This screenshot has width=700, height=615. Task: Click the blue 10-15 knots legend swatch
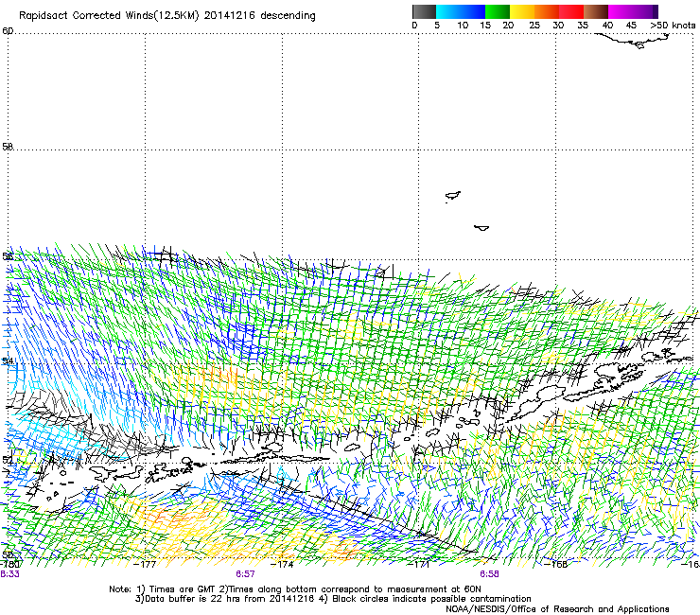pyautogui.click(x=473, y=11)
